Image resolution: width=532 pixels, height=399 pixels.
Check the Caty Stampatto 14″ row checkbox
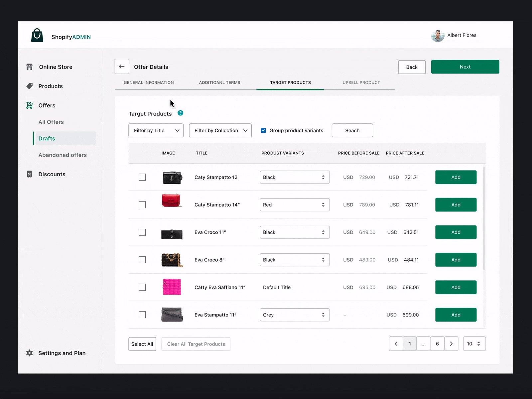click(142, 205)
